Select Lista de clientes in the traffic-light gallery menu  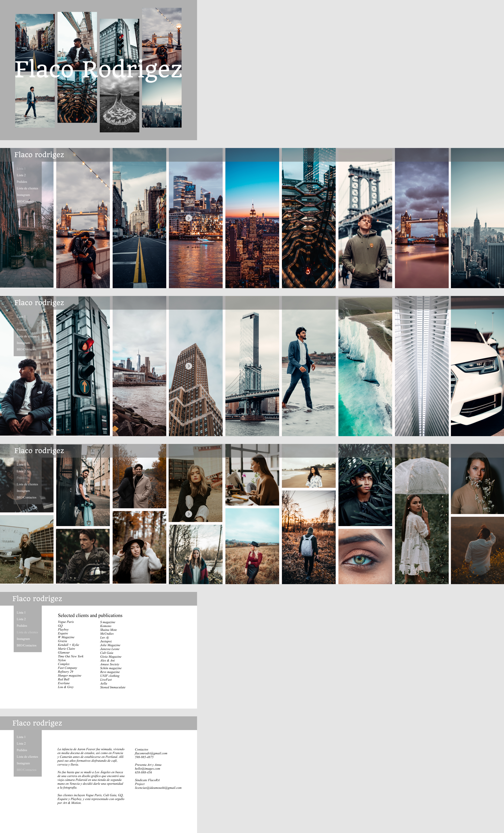click(27, 336)
